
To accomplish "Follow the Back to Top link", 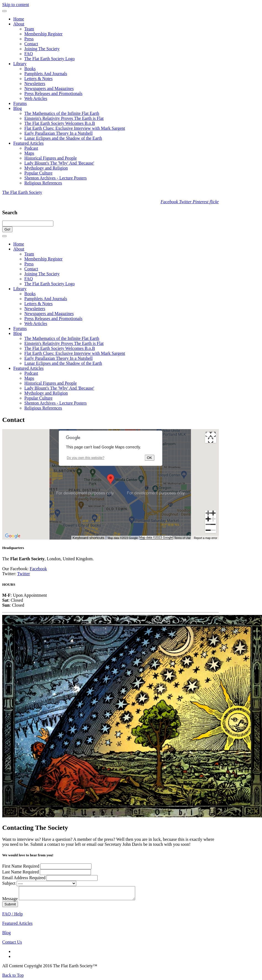I will (13, 975).
